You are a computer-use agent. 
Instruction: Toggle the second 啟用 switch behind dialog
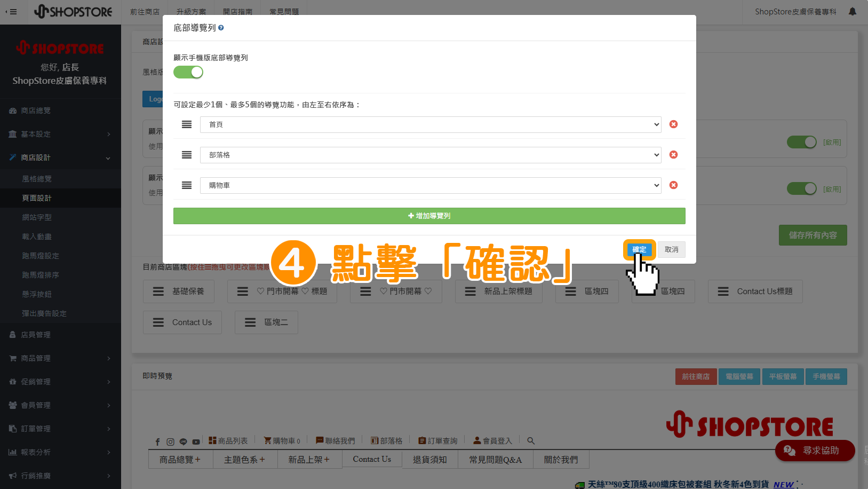(802, 189)
